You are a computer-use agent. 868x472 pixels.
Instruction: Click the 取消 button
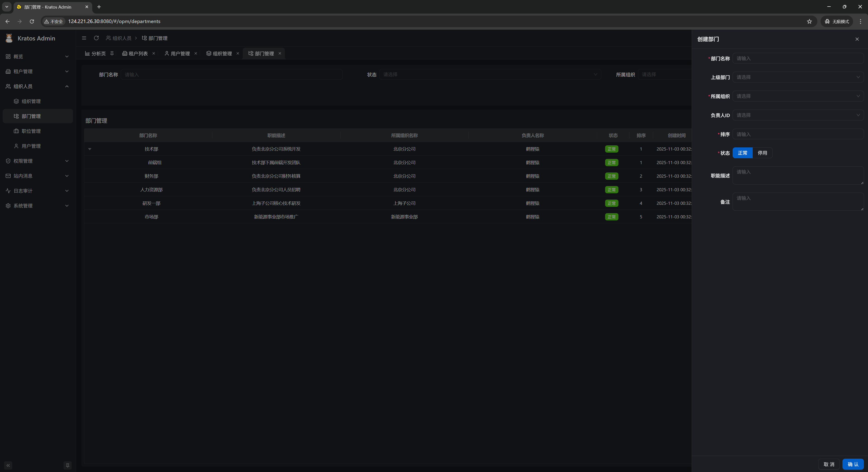829,464
